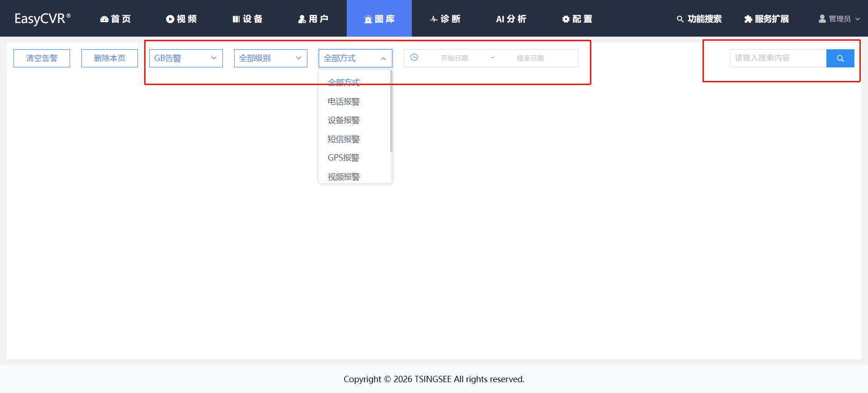Select 电话报警 from the list
The image size is (868, 393).
click(354, 101)
